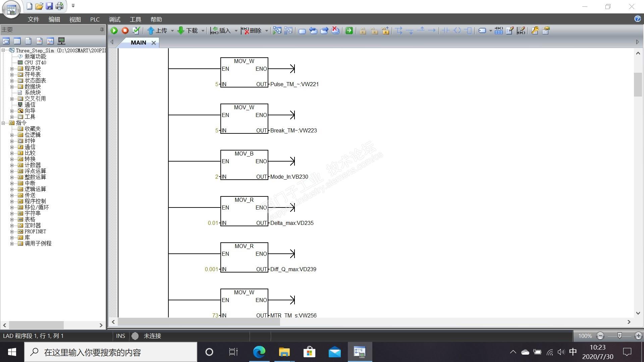Expand the 定时器 instruction folder
Screen dimensions: 644x362
[x=12, y=225]
